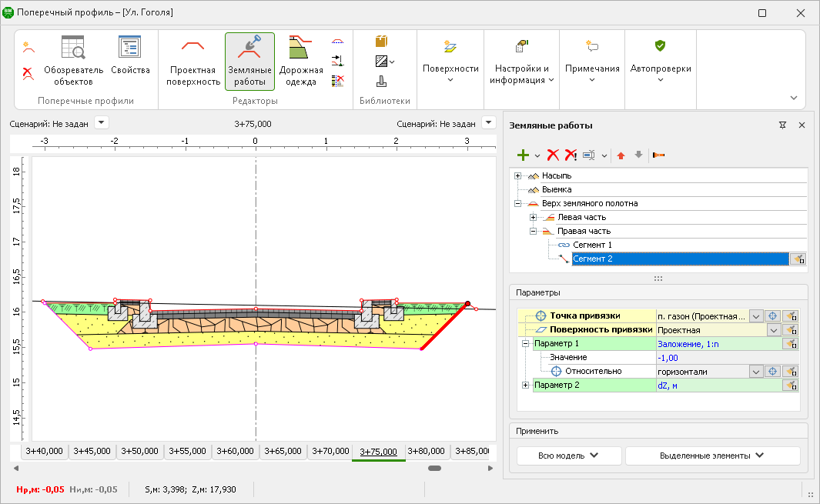Pin the Земляные работы panel
Screen dimensions: 820x504
point(782,125)
